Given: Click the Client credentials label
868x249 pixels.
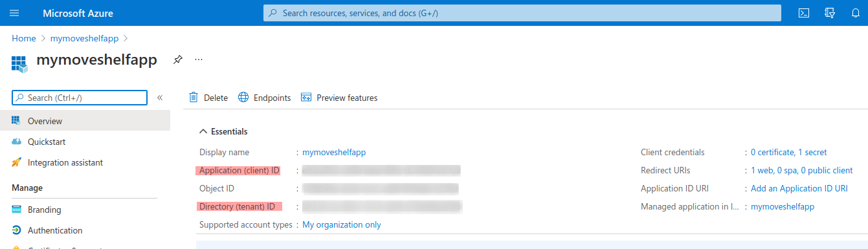Looking at the screenshot, I should (673, 152).
